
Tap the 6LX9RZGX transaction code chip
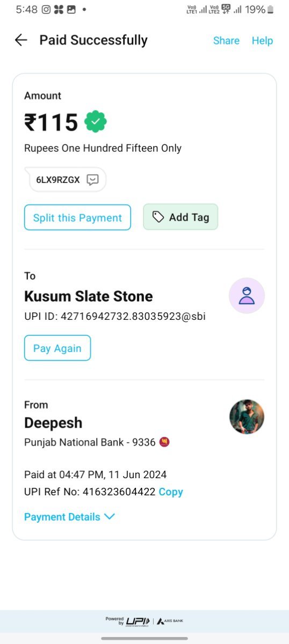click(x=67, y=180)
